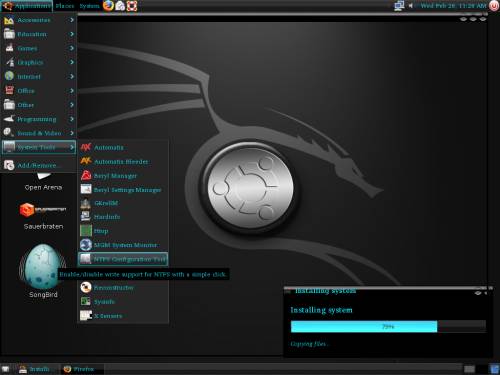500x375 pixels.
Task: Expand Office submenu arrow
Action: [72, 91]
